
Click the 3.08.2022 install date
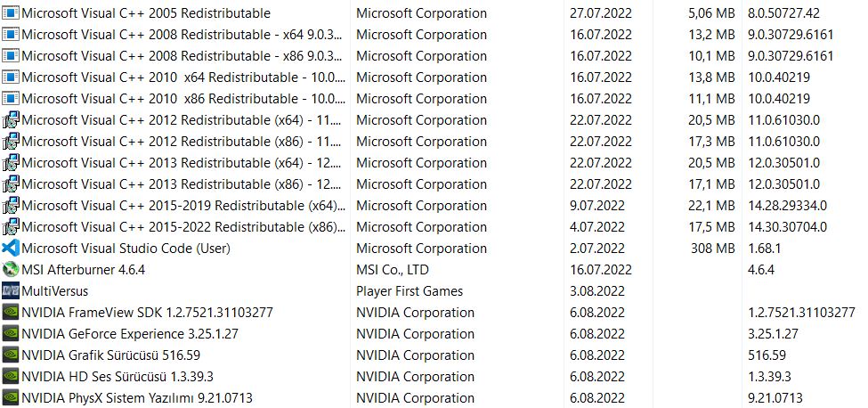[x=599, y=291]
